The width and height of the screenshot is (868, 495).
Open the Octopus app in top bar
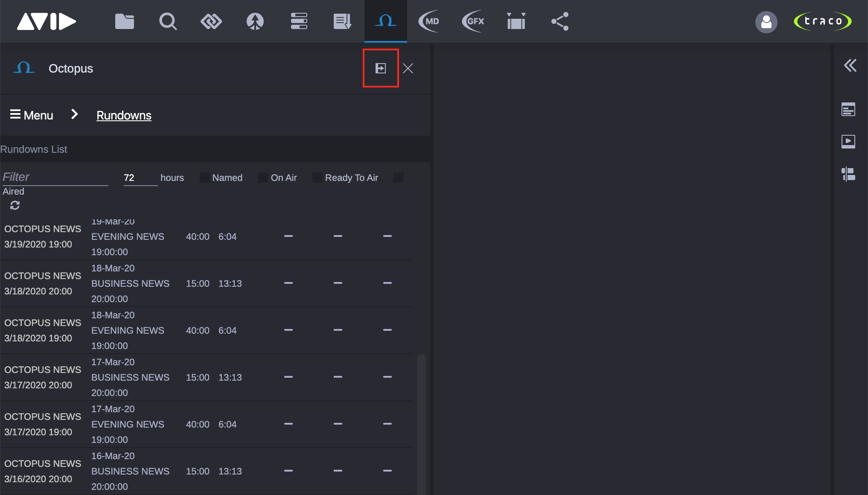pos(385,21)
